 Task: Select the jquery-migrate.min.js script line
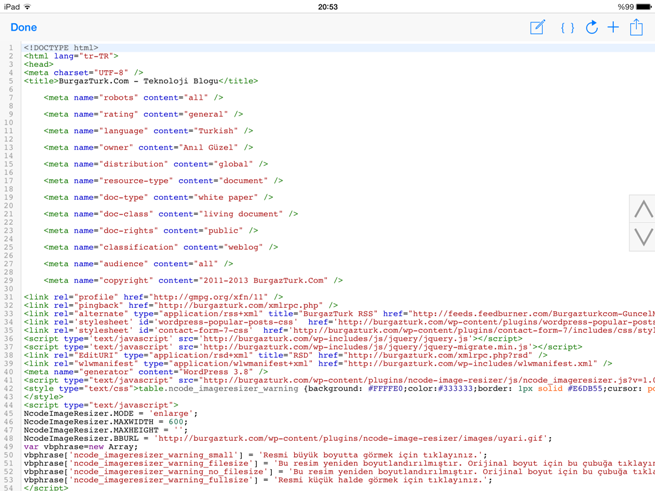point(303,347)
